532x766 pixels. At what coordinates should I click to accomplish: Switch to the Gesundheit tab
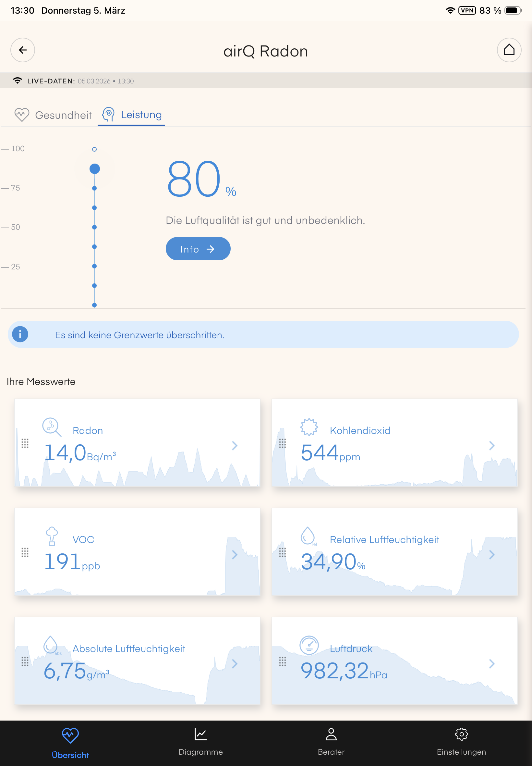(x=53, y=115)
